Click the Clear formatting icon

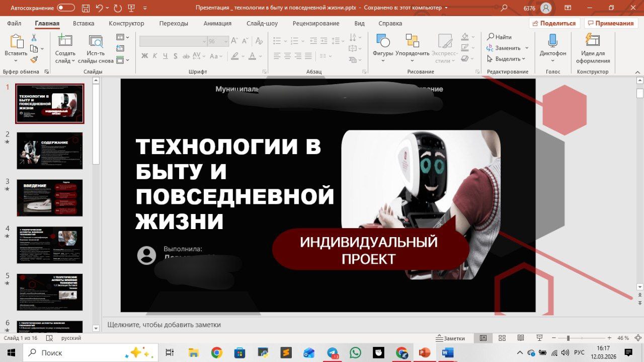260,41
